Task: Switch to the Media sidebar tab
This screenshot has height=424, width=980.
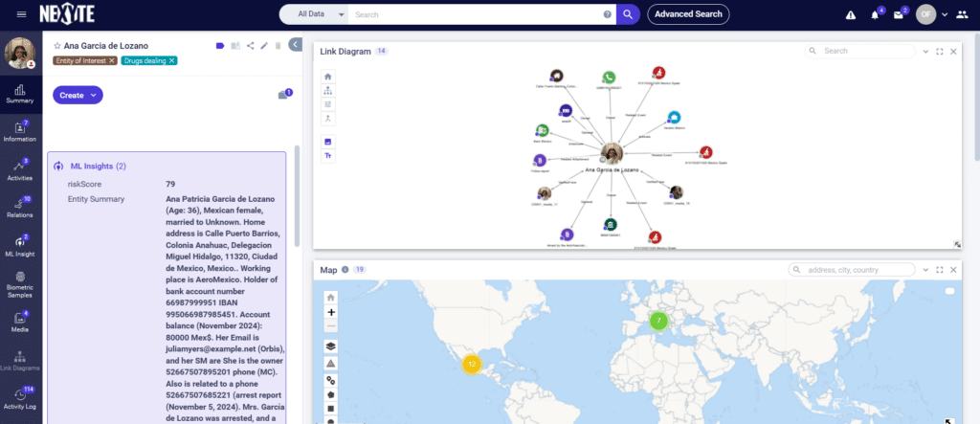Action: (x=21, y=322)
